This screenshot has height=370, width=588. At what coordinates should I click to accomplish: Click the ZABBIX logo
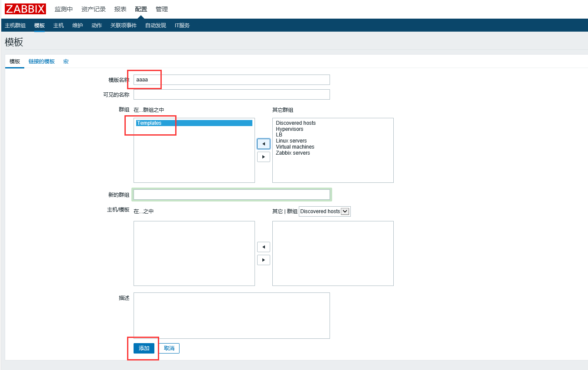25,9
